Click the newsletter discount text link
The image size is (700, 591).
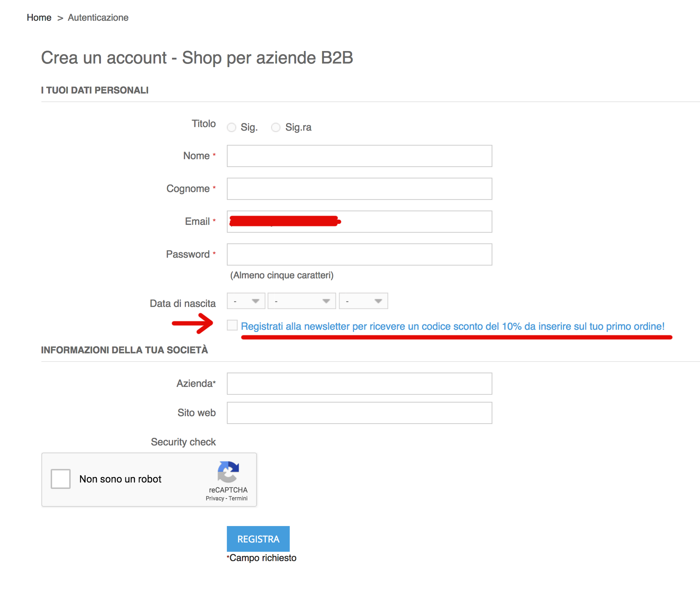452,326
